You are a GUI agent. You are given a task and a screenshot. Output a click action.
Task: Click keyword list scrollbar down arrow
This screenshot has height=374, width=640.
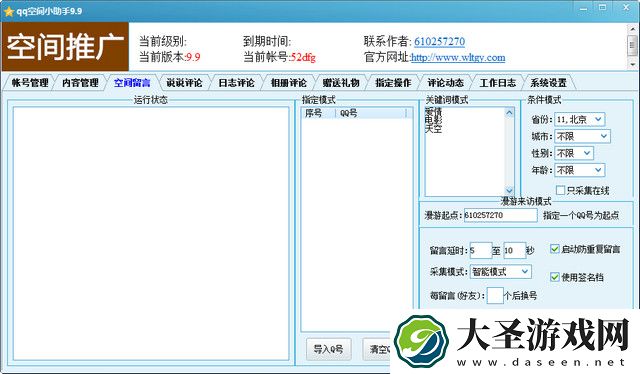(x=509, y=190)
